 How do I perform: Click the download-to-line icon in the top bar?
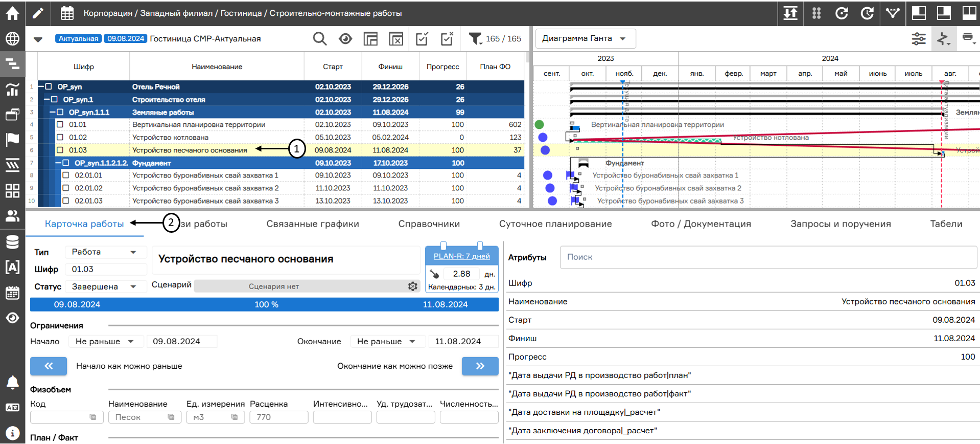[x=790, y=13]
